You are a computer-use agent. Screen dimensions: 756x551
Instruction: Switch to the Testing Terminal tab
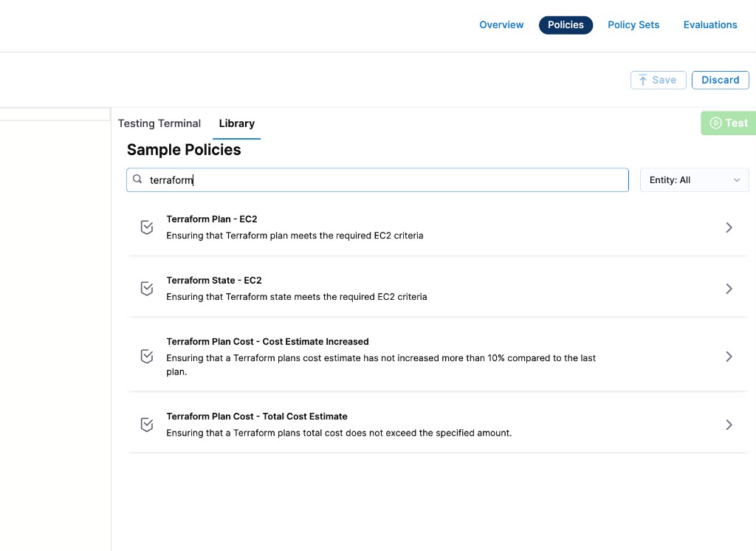(x=159, y=123)
